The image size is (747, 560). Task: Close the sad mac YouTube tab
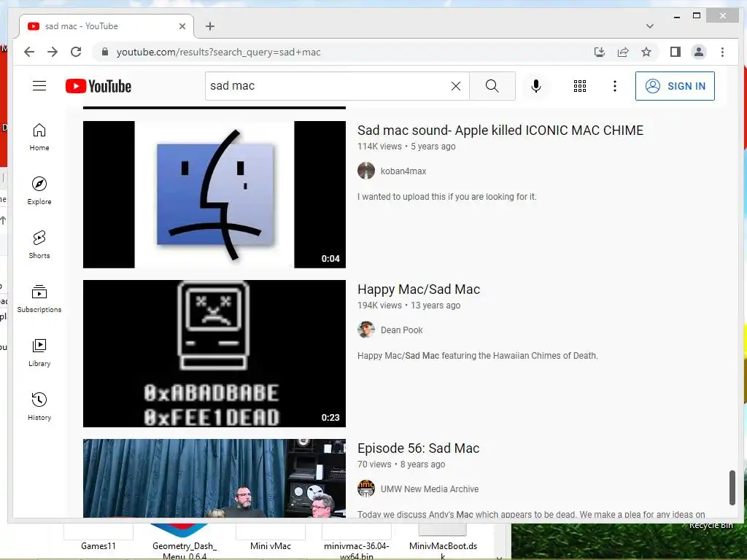click(182, 26)
